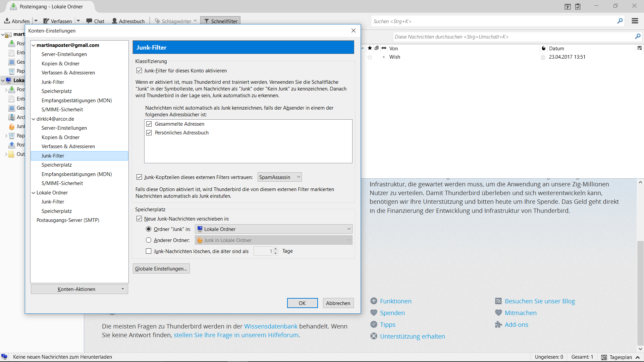644x362 pixels.
Task: Click the search magnifier icon in global search
Action: [620, 21]
